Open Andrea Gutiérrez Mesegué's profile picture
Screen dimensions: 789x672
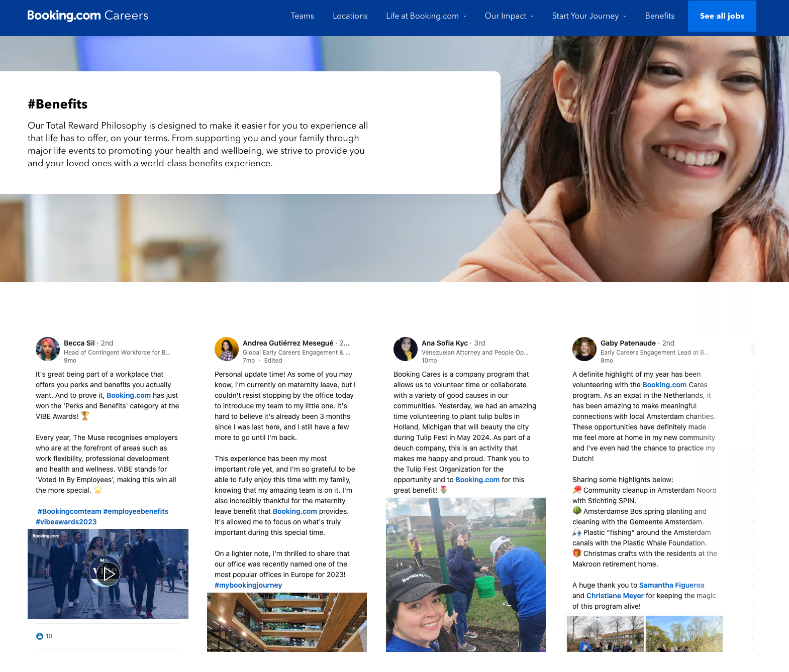227,349
